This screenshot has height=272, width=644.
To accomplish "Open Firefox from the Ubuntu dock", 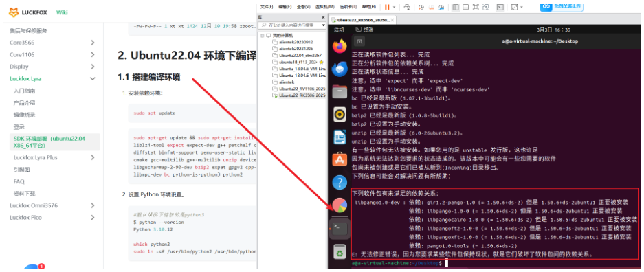I will click(340, 46).
